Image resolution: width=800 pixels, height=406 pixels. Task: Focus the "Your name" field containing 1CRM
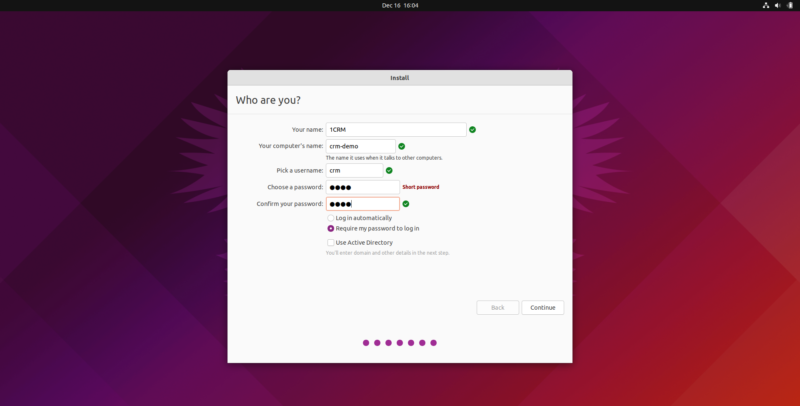(395, 130)
